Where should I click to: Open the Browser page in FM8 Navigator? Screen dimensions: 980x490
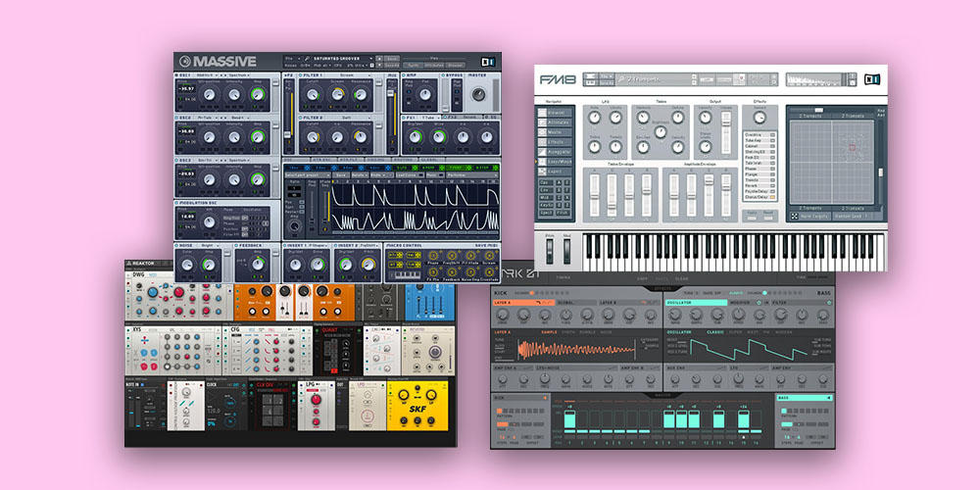pyautogui.click(x=555, y=112)
